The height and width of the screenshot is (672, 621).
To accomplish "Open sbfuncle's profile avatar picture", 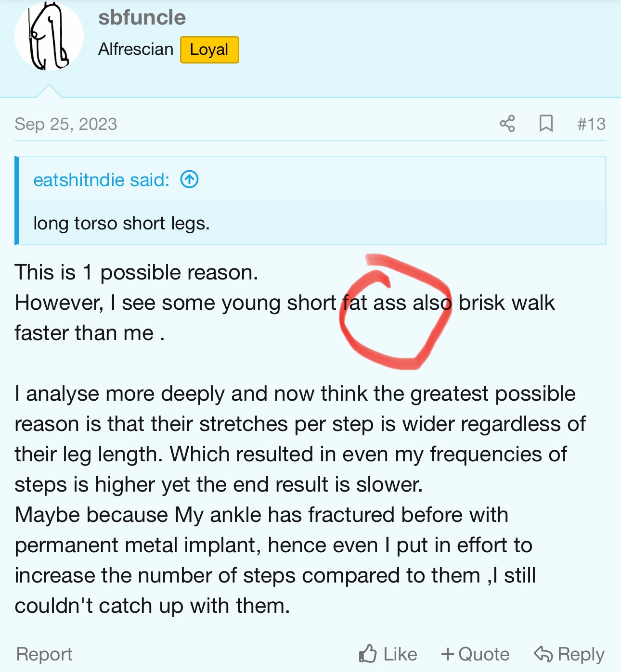I will coord(49,37).
